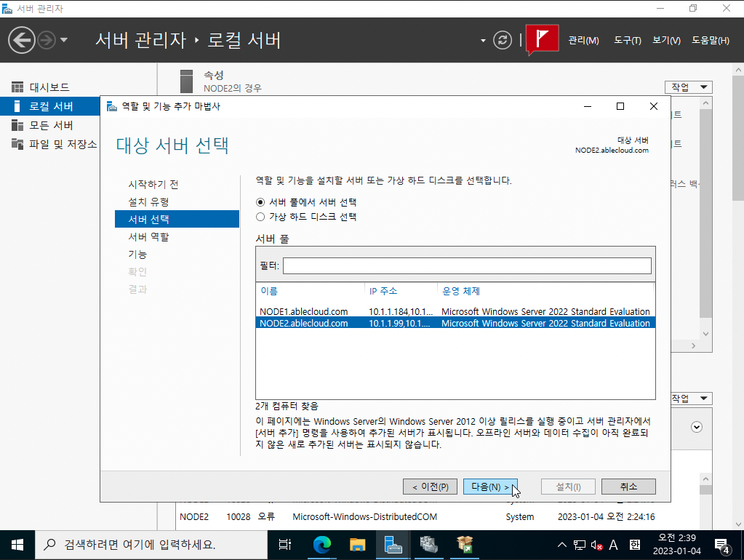
Task: Go to 설치 유형 wizard step
Action: click(148, 201)
